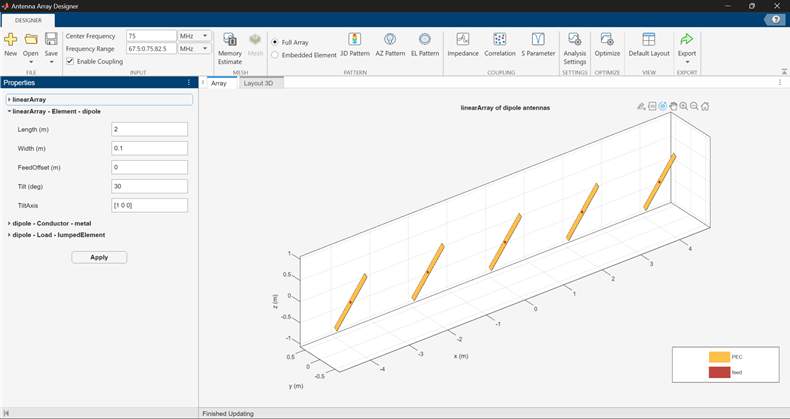Click the Tilt (deg) field
Screen dimensions: 790x419
tap(150, 186)
